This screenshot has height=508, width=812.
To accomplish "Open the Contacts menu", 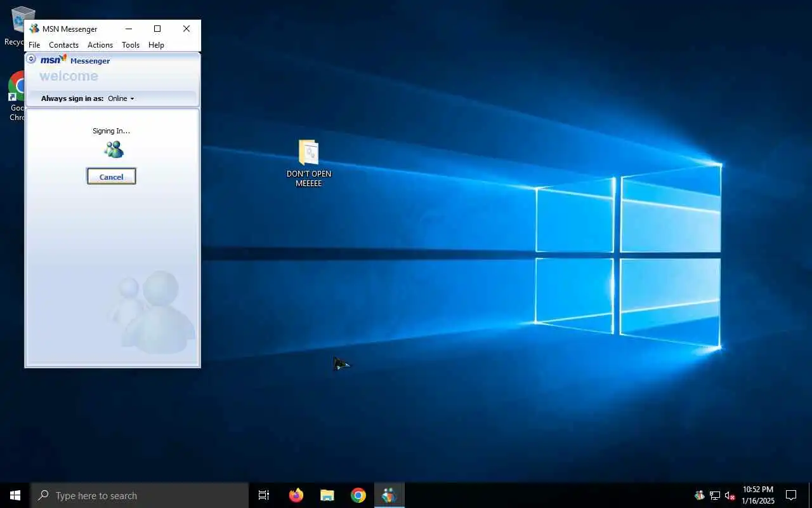I will click(x=63, y=45).
